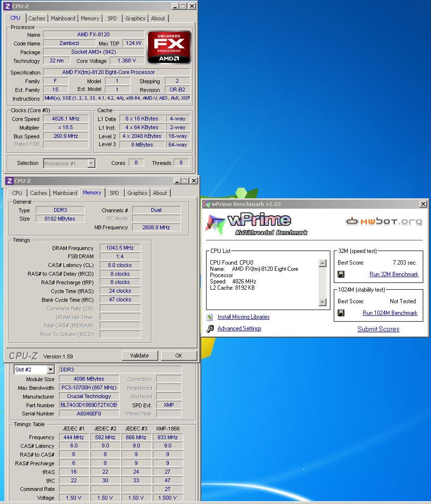The image size is (431, 504).
Task: Click the Code Name Zambezi field
Action: coord(69,43)
